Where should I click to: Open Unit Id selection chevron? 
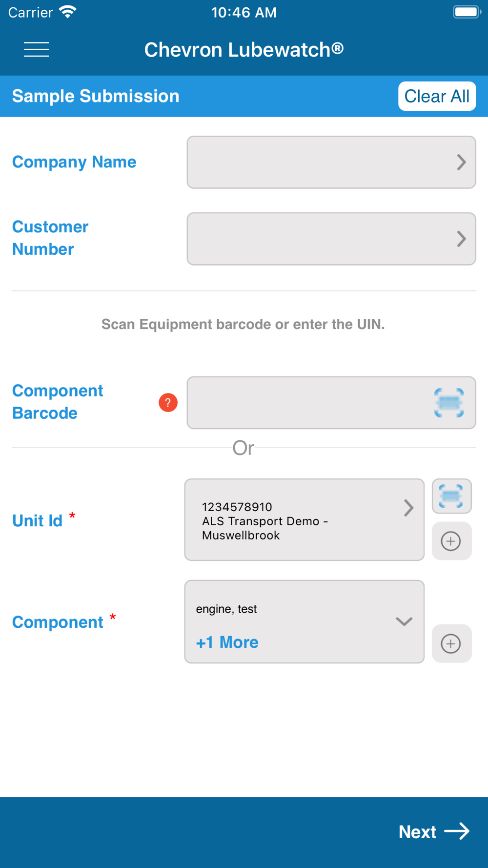click(409, 508)
